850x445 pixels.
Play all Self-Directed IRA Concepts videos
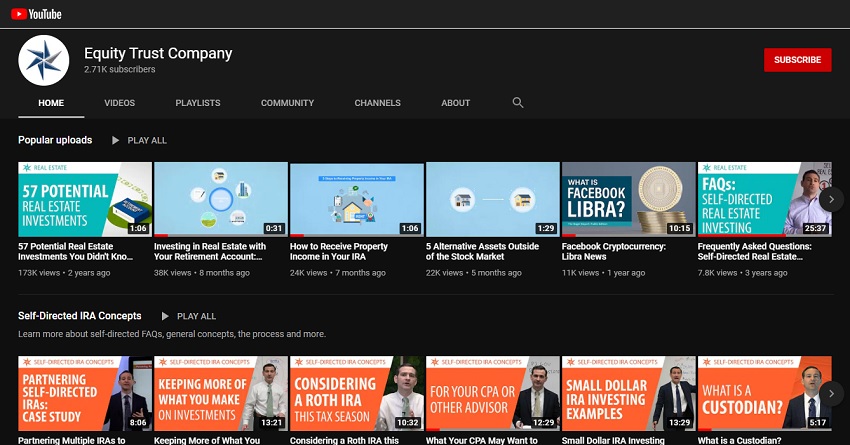196,316
